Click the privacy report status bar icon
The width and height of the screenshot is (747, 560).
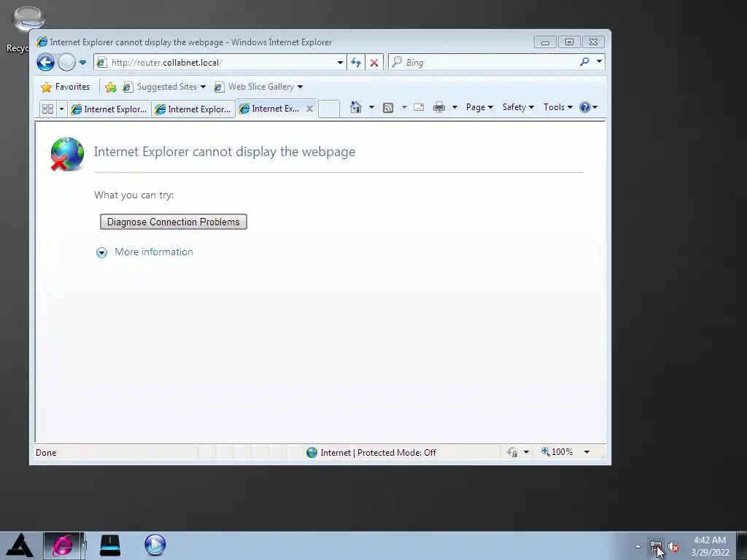(x=513, y=452)
